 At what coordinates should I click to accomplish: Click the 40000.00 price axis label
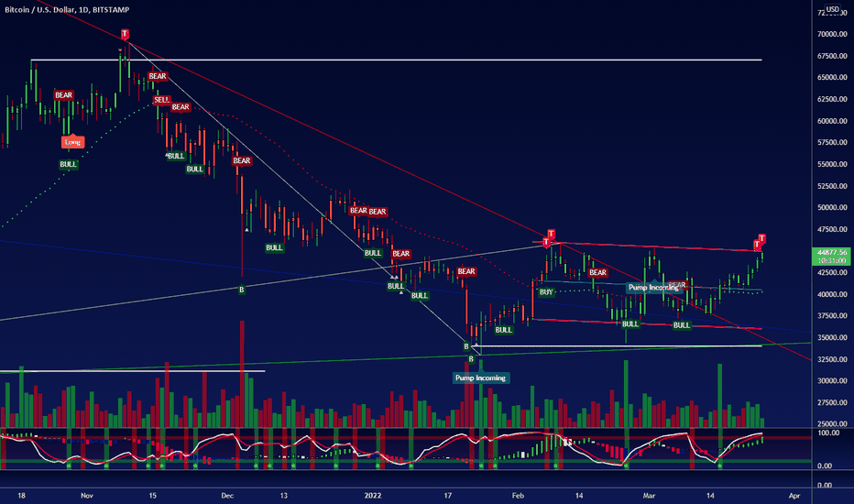pyautogui.click(x=832, y=294)
